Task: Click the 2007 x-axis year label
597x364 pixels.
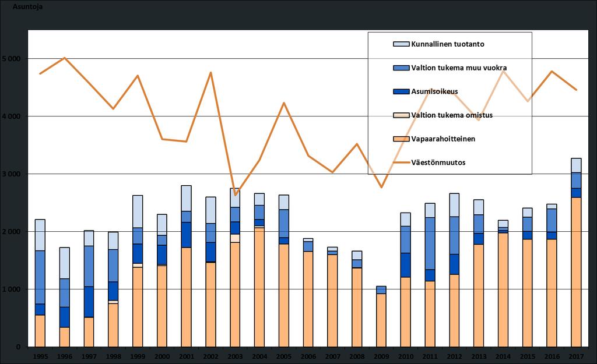Action: click(332, 357)
